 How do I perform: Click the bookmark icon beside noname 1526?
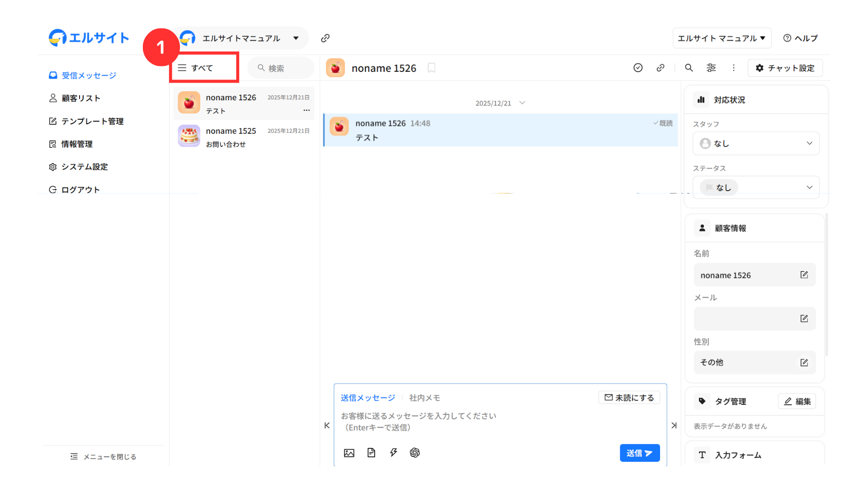[x=431, y=68]
